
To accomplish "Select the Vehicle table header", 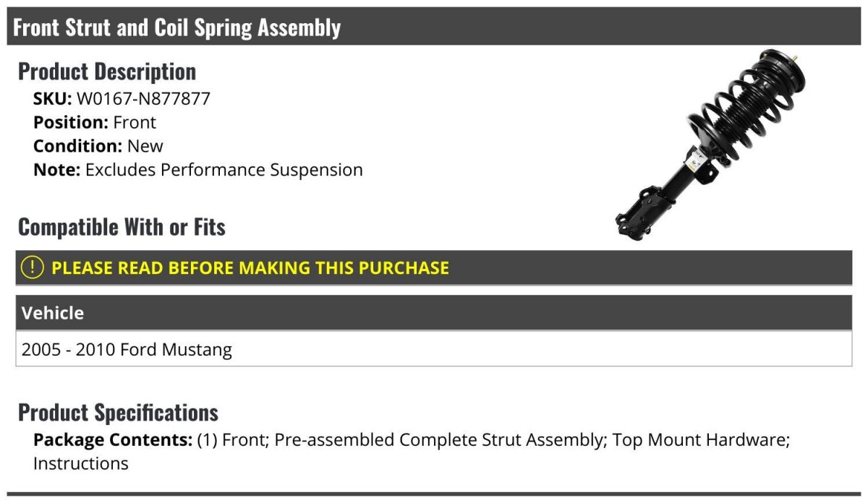I will (434, 313).
